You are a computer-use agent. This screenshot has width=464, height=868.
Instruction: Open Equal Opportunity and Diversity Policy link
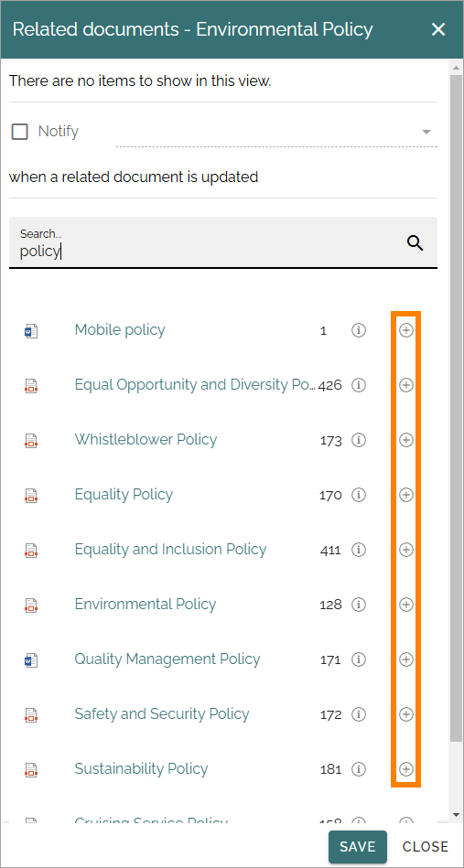click(196, 385)
